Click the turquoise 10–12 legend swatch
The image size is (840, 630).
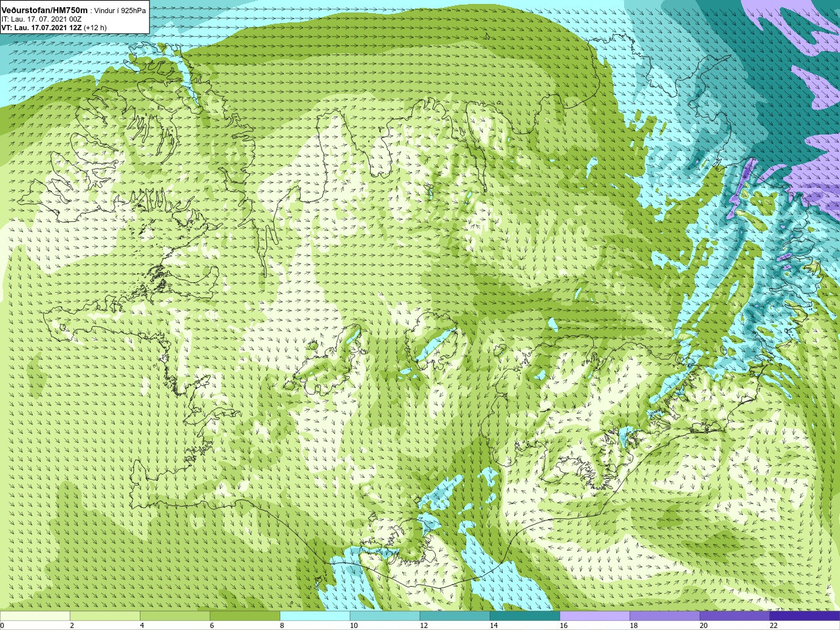click(x=385, y=616)
